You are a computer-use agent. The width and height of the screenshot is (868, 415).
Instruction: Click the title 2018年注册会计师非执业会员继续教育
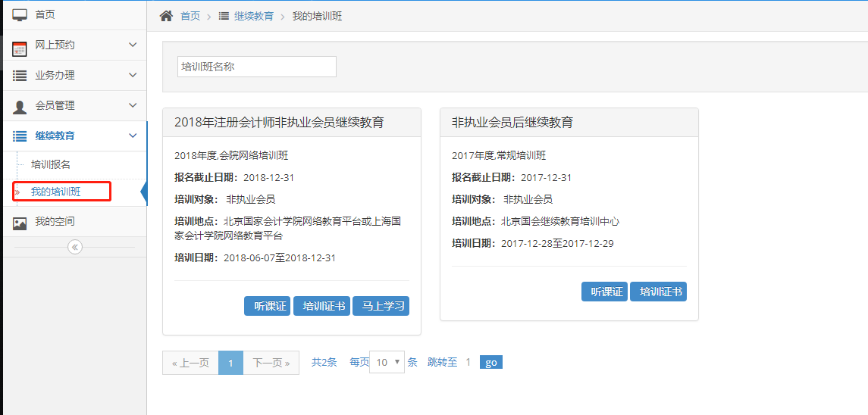279,122
